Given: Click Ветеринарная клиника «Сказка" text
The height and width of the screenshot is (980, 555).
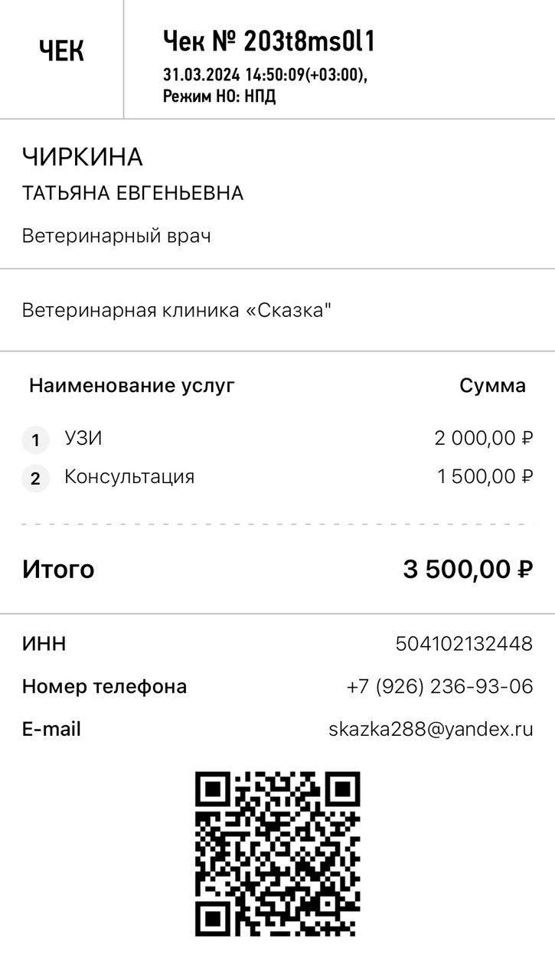Looking at the screenshot, I should click(x=177, y=310).
